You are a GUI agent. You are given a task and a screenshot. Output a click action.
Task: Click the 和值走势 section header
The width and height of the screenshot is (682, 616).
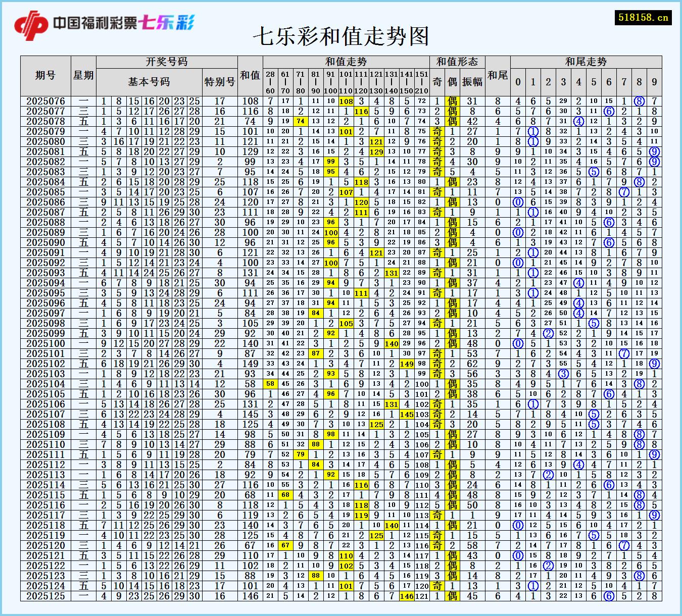(x=347, y=62)
